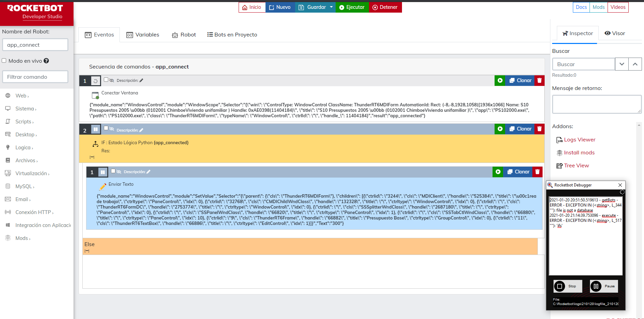
Task: Click the pencil icon next to command 1 Descripción
Action: click(141, 80)
